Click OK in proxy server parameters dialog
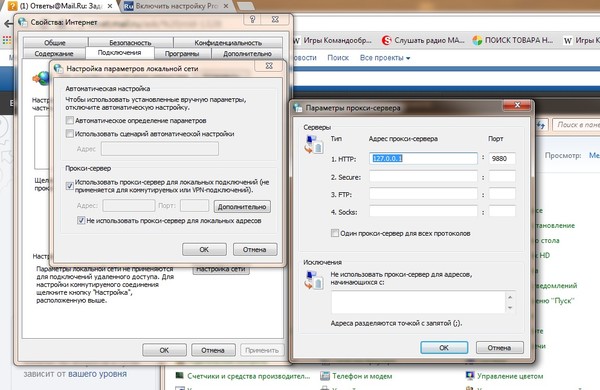Screen dimensions: 600x390 click(444, 348)
